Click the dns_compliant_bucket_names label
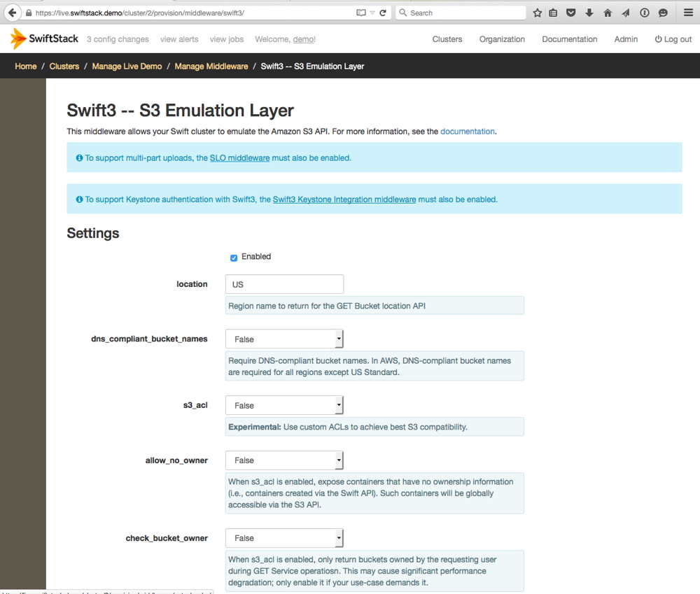The width and height of the screenshot is (700, 594). click(x=149, y=339)
